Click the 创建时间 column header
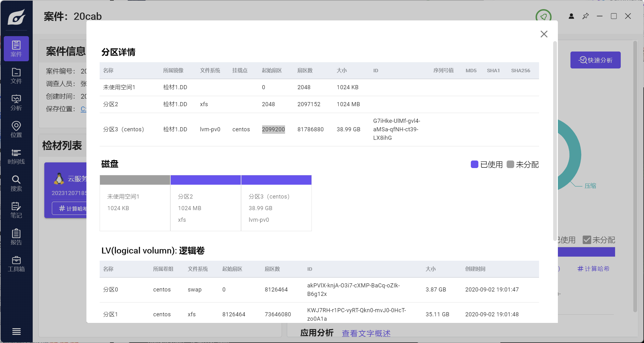Viewport: 644px width, 343px height. (475, 269)
